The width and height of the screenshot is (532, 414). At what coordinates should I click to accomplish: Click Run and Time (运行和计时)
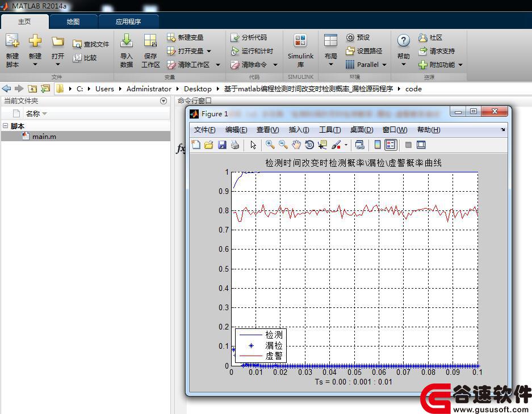pos(252,51)
